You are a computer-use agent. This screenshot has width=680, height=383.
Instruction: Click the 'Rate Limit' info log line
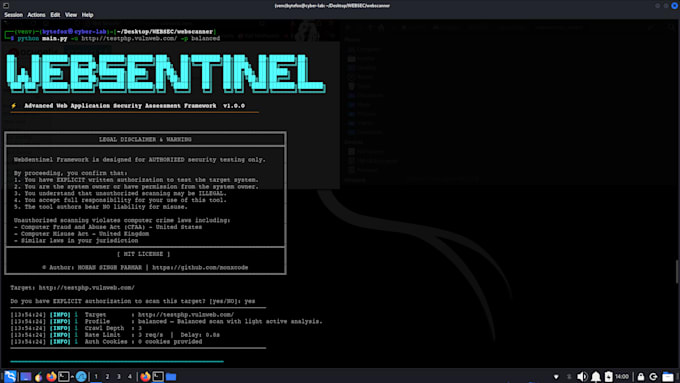115,335
